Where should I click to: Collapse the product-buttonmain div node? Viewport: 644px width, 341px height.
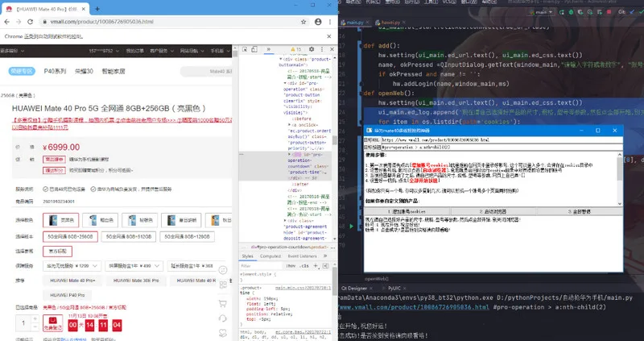(281, 59)
